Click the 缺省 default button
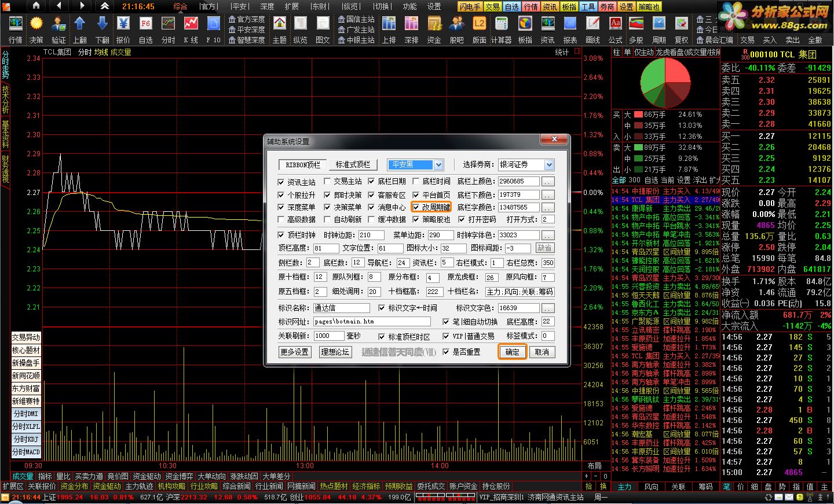The image size is (834, 504). pos(544,248)
